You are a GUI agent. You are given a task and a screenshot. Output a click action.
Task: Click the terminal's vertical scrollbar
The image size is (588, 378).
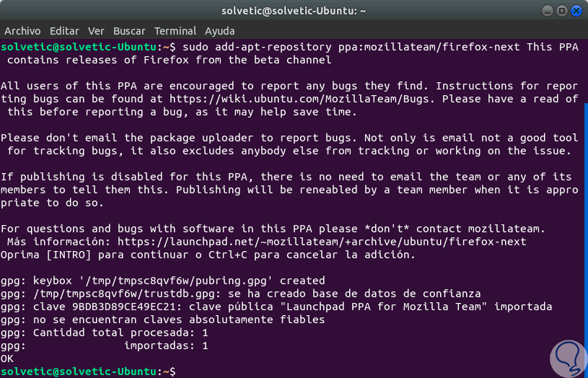click(585, 231)
